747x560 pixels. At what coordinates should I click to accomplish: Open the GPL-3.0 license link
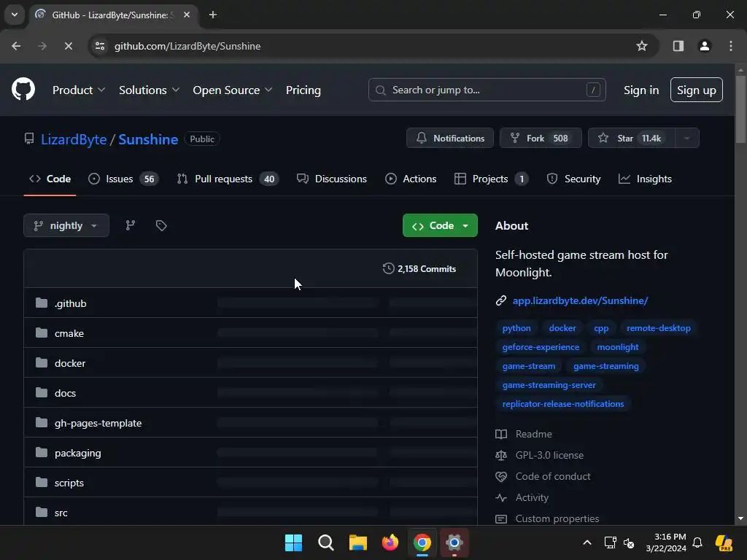[549, 455]
